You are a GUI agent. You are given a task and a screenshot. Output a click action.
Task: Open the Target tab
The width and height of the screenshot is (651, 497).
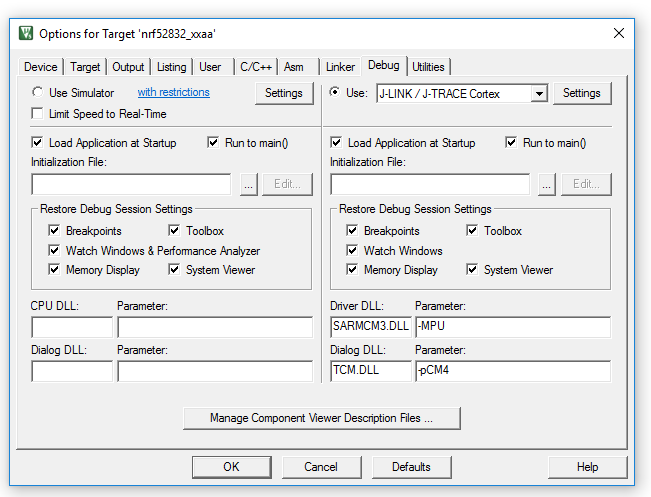click(x=85, y=67)
